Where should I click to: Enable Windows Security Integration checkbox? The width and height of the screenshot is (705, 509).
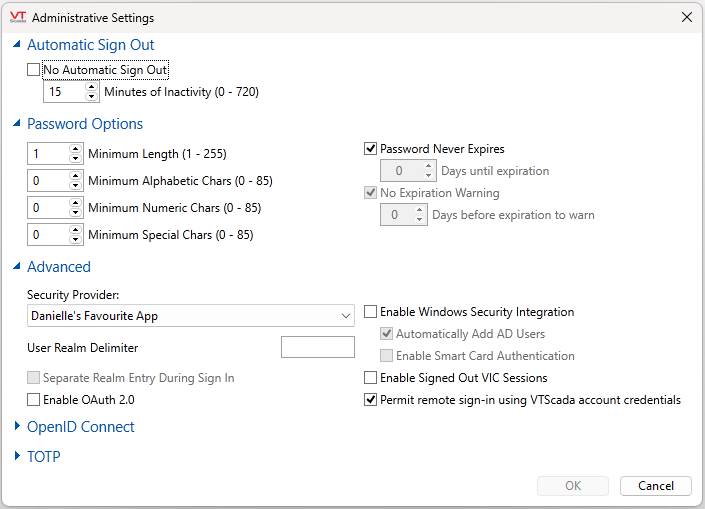(x=370, y=312)
